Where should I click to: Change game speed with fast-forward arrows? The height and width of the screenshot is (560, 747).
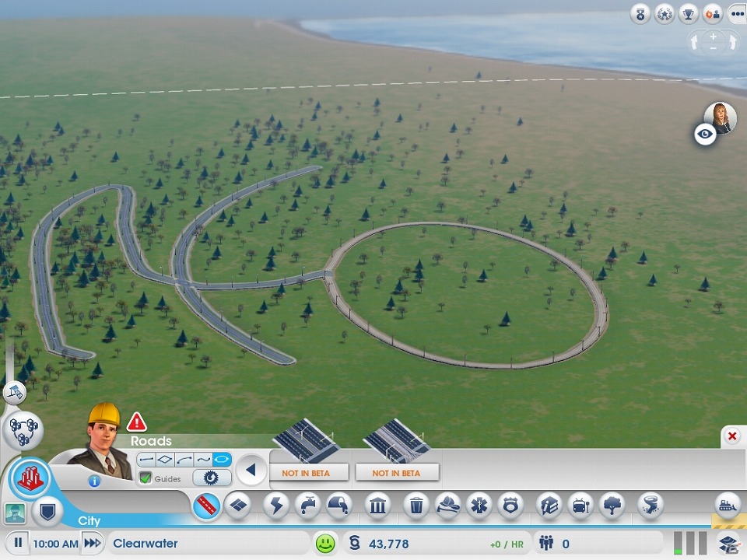(x=92, y=543)
